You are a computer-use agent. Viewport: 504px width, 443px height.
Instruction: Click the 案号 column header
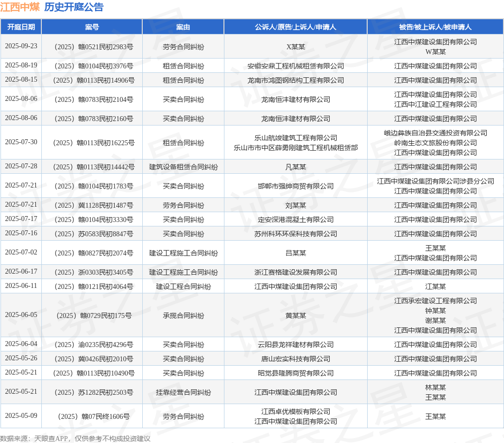coord(92,27)
